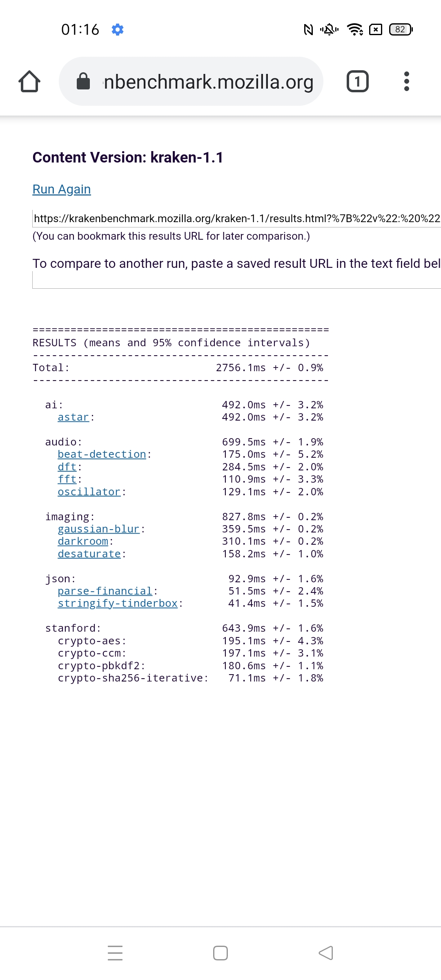Open the stringify-tinderbox test link
The width and height of the screenshot is (441, 980).
(118, 604)
